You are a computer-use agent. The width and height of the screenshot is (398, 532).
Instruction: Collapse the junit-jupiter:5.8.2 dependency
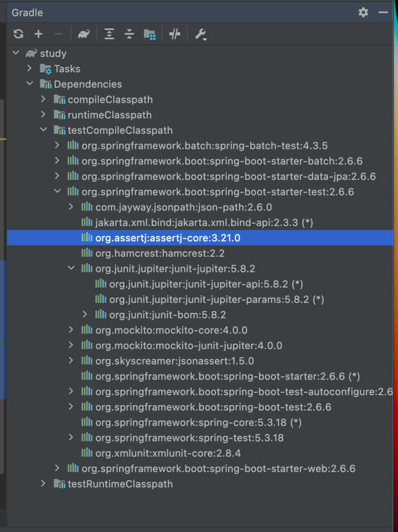click(x=72, y=268)
